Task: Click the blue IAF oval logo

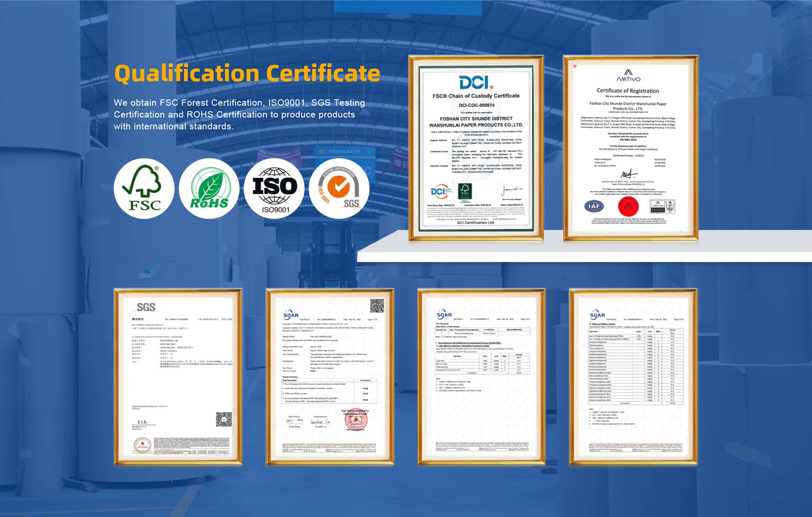Action: coord(593,206)
